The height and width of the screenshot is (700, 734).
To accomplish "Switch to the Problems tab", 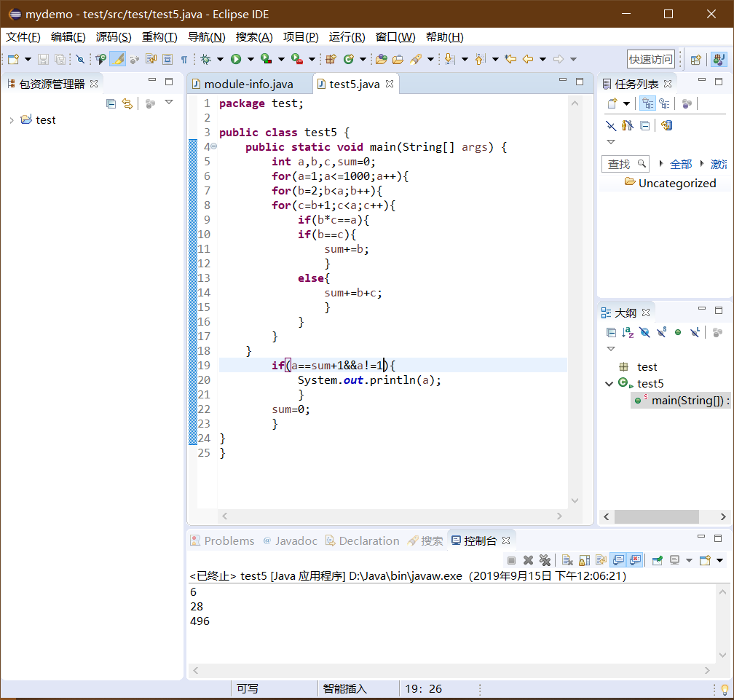I will point(223,541).
